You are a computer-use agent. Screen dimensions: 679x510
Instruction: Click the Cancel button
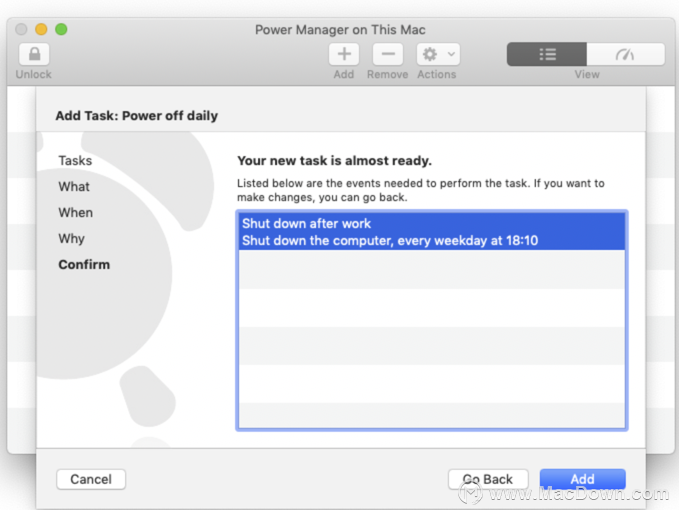91,479
